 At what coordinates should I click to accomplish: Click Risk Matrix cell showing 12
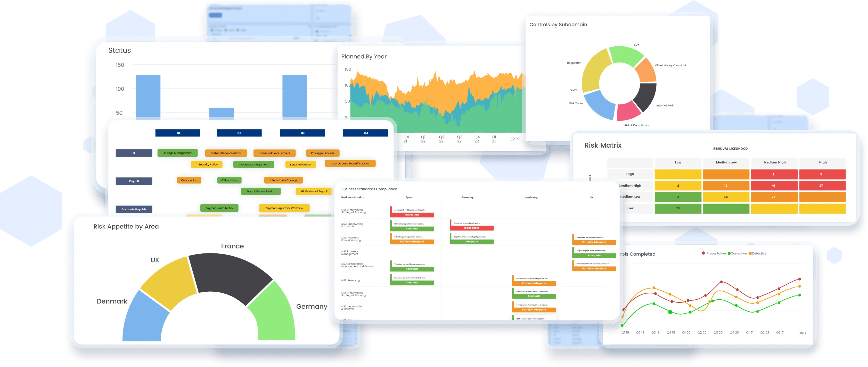point(726,186)
